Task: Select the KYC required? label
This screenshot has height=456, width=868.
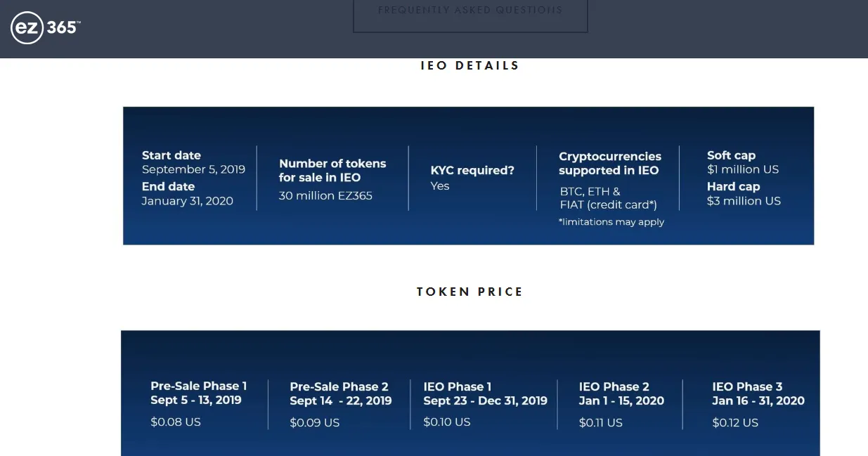Action: coord(472,170)
